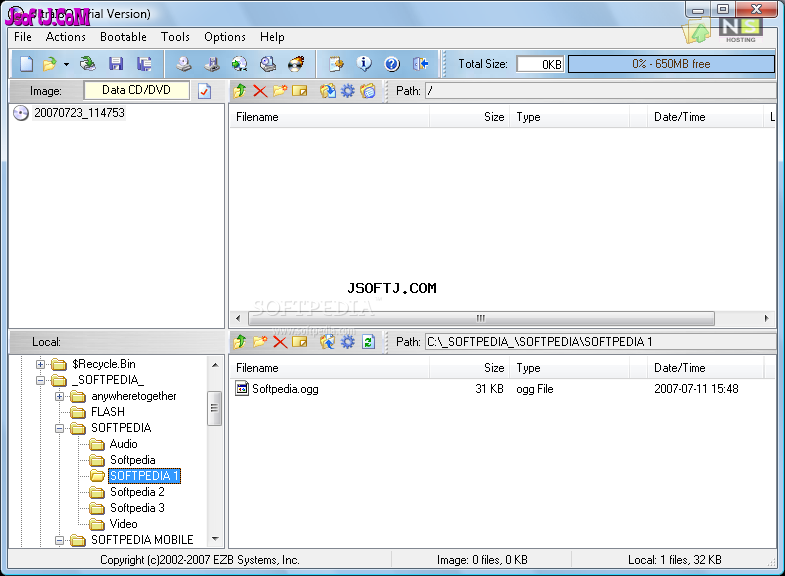Select the Softpedia.ogg file
Screen dimensions: 785x576
pos(285,389)
